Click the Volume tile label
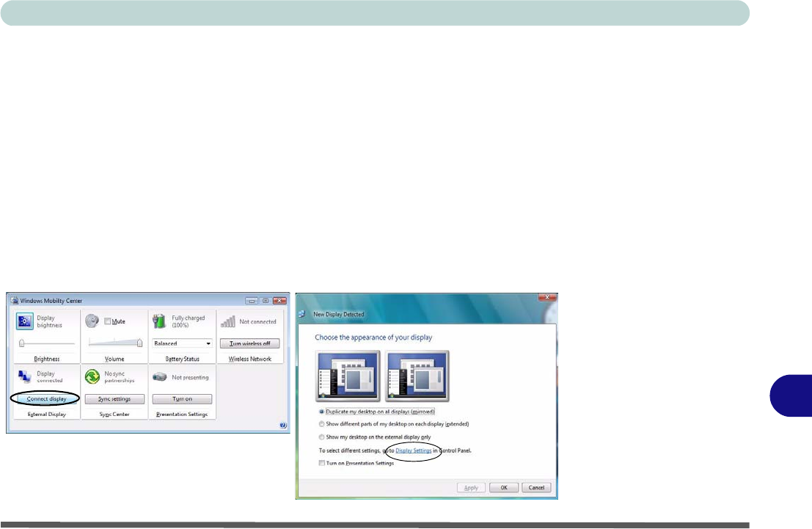 click(x=114, y=359)
